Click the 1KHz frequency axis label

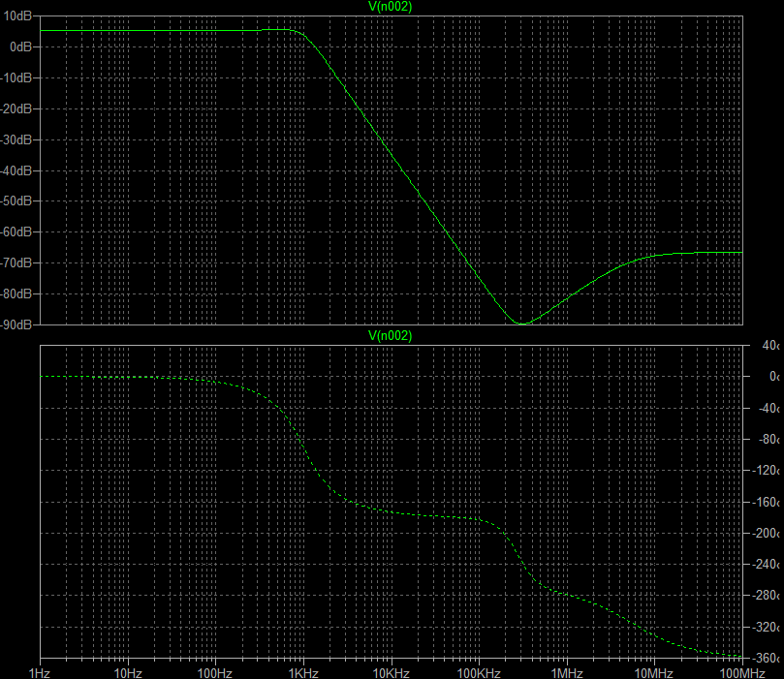(x=302, y=672)
